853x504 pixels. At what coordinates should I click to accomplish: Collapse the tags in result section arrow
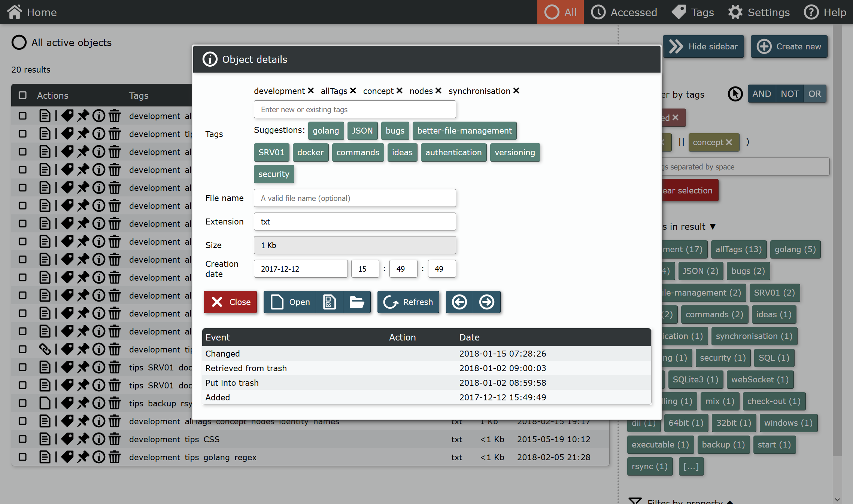(713, 227)
